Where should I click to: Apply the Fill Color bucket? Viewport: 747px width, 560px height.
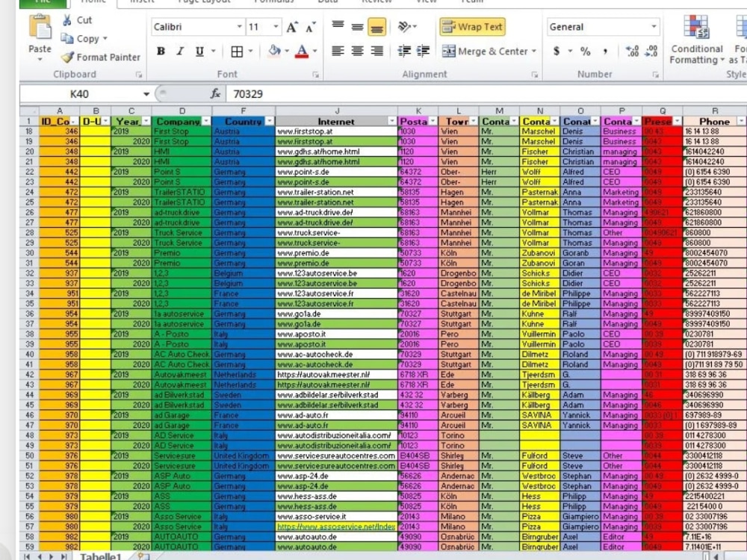click(274, 51)
